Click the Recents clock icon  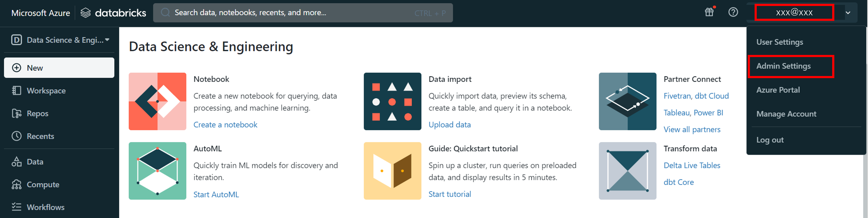click(16, 136)
